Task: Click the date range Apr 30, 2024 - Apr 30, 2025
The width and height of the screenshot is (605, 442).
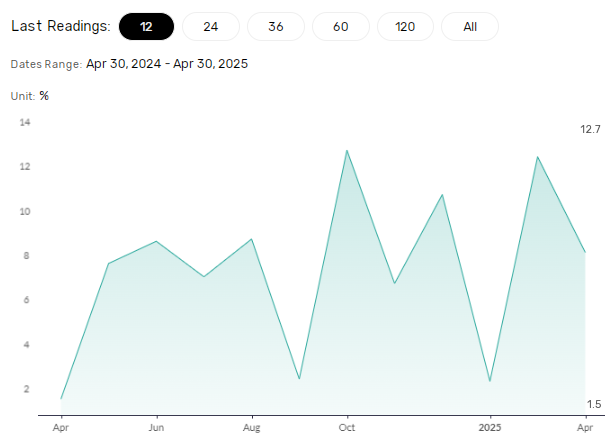Action: click(167, 64)
